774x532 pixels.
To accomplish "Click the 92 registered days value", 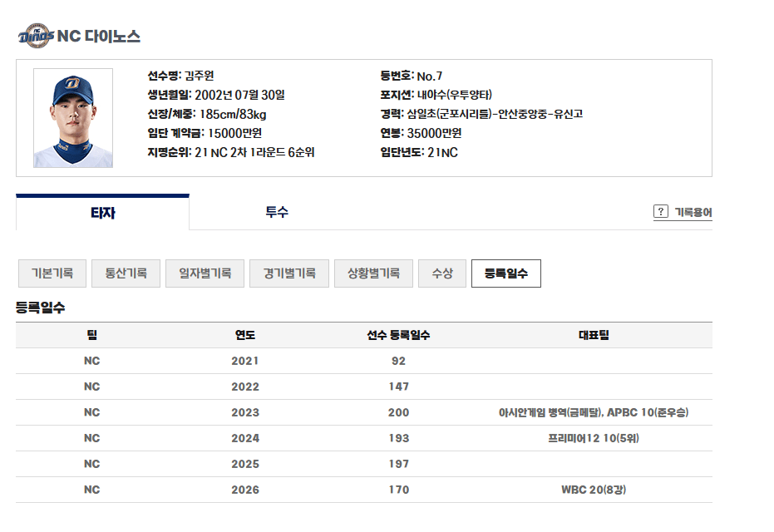I will tap(399, 361).
